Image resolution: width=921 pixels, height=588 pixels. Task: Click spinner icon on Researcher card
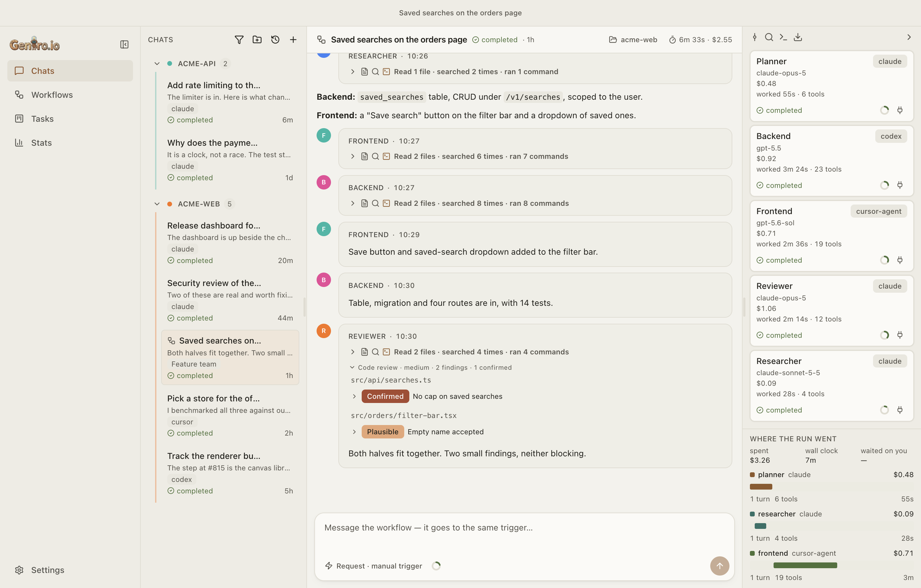coord(885,410)
